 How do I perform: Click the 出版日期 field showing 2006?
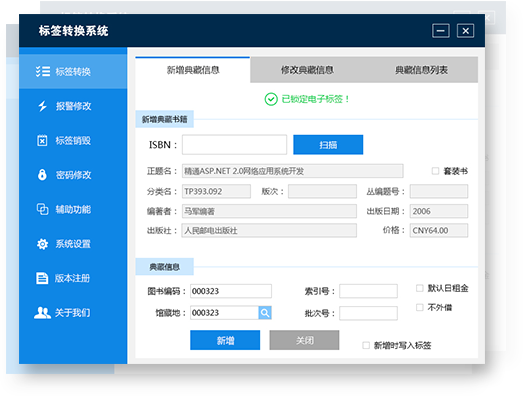click(439, 211)
